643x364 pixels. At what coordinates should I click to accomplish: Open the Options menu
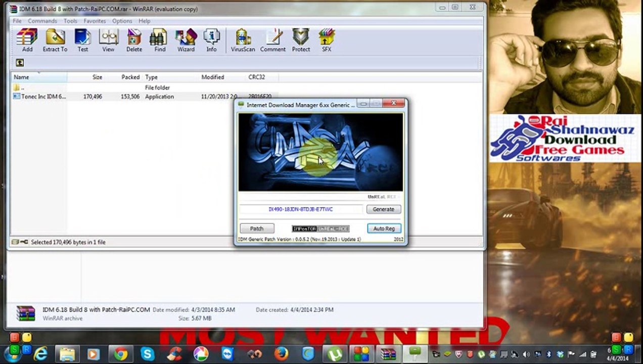click(x=122, y=21)
